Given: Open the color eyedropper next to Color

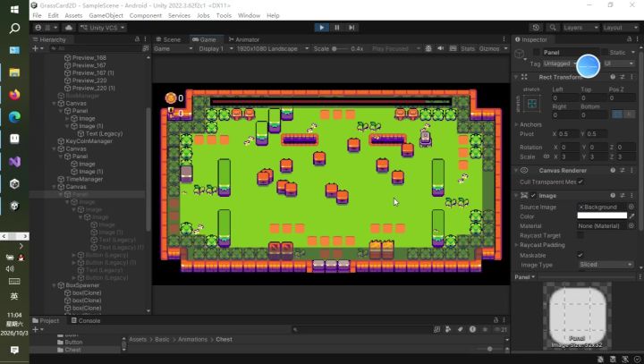Looking at the screenshot, I should pos(631,216).
